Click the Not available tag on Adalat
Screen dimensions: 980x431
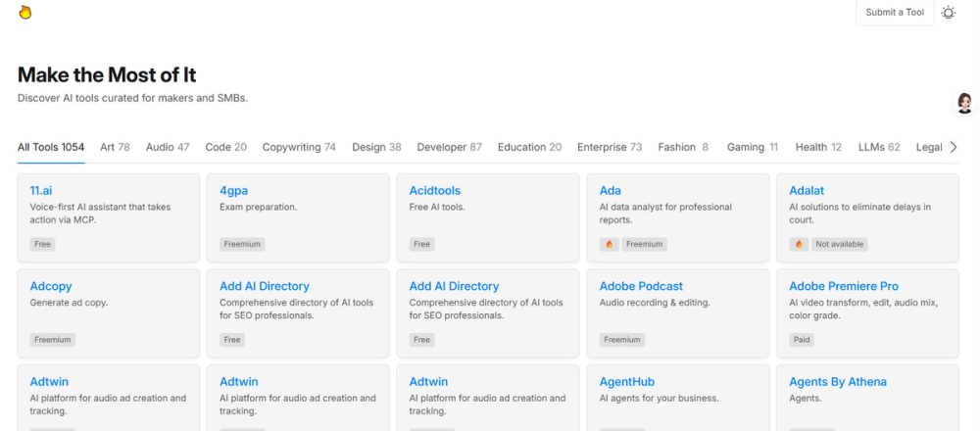[840, 244]
